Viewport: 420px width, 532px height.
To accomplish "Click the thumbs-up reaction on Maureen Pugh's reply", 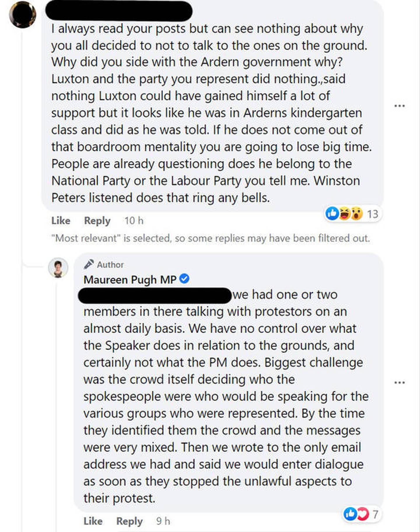I will click(x=350, y=514).
